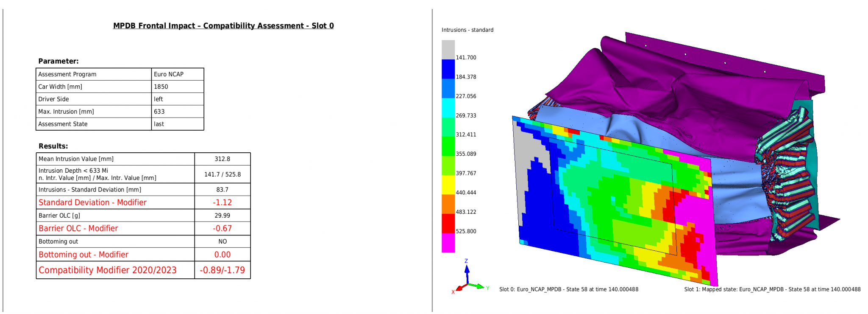Click the 'Slot 1: Mapped state' caption
Screen dimensions: 868x314
772,289
